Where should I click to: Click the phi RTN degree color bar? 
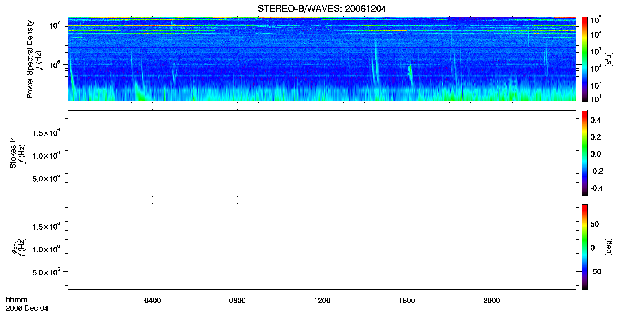585,247
